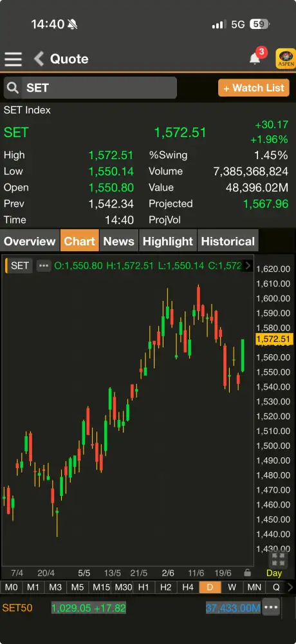This screenshot has height=644, width=296.
Task: Open the News tab
Action: pyautogui.click(x=118, y=241)
